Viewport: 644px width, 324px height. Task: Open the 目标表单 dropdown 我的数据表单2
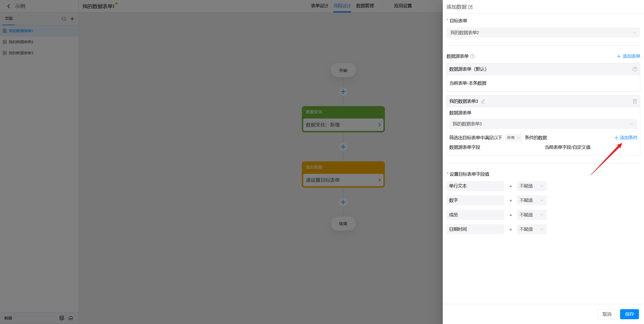(x=543, y=33)
